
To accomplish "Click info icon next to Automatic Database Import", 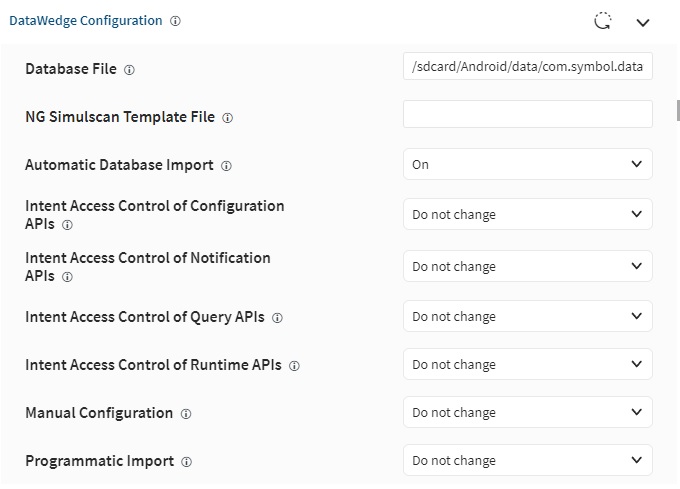I will click(x=226, y=166).
